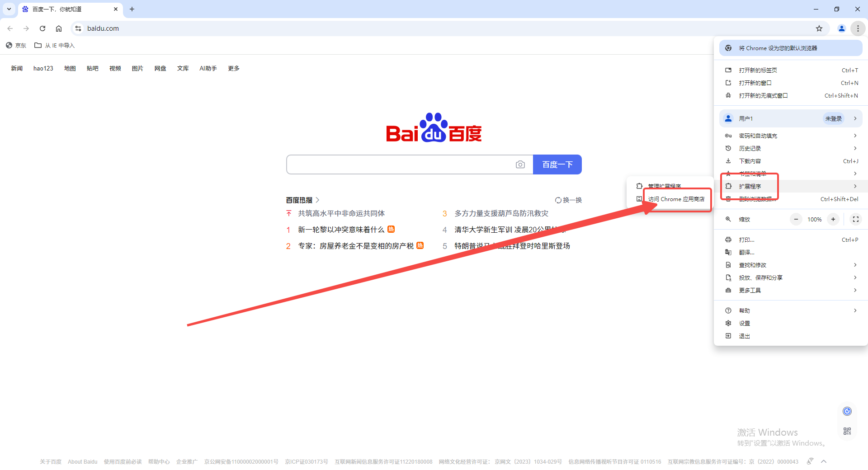Open the 从 IE 中导入 bookmark folder
The height and width of the screenshot is (470, 868).
pos(55,45)
